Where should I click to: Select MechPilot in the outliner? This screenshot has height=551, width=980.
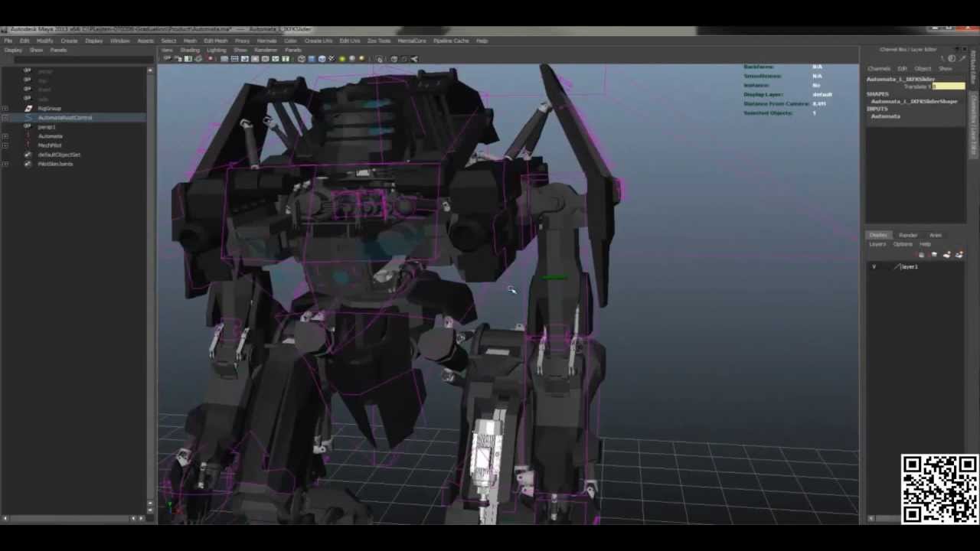[x=50, y=145]
